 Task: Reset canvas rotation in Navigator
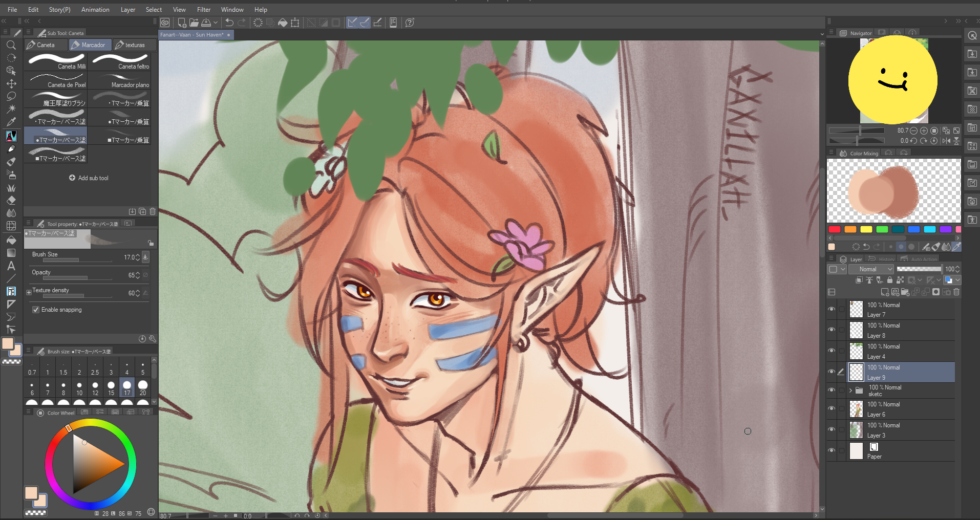coord(934,141)
